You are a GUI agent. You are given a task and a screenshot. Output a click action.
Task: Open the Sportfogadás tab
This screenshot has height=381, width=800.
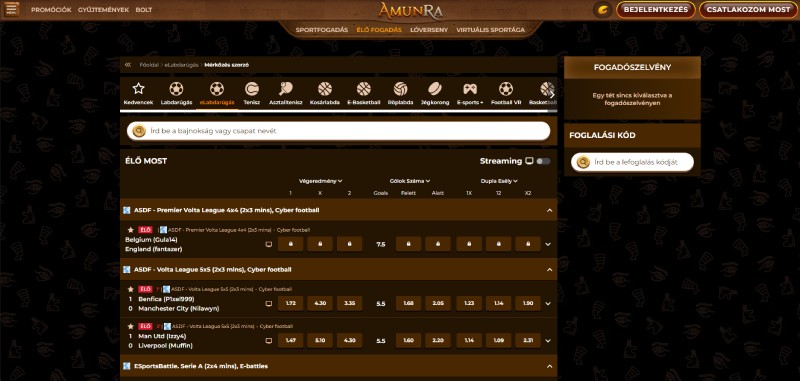[321, 30]
